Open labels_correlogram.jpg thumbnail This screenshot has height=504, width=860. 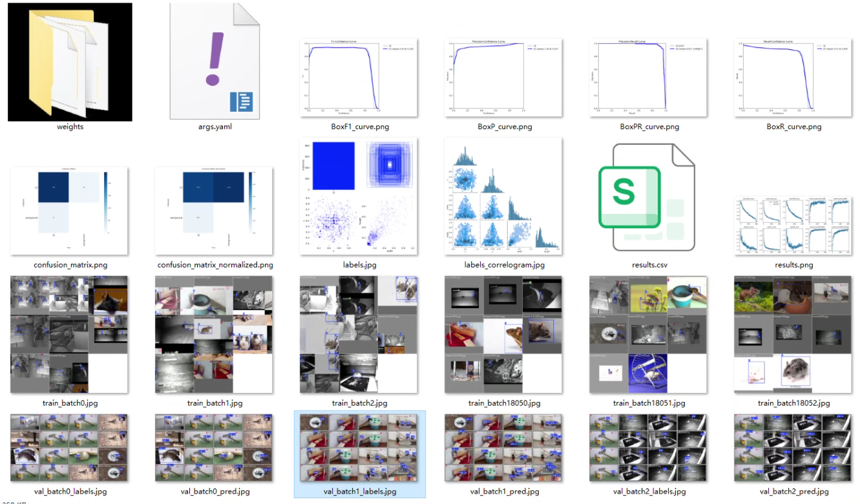pos(504,196)
